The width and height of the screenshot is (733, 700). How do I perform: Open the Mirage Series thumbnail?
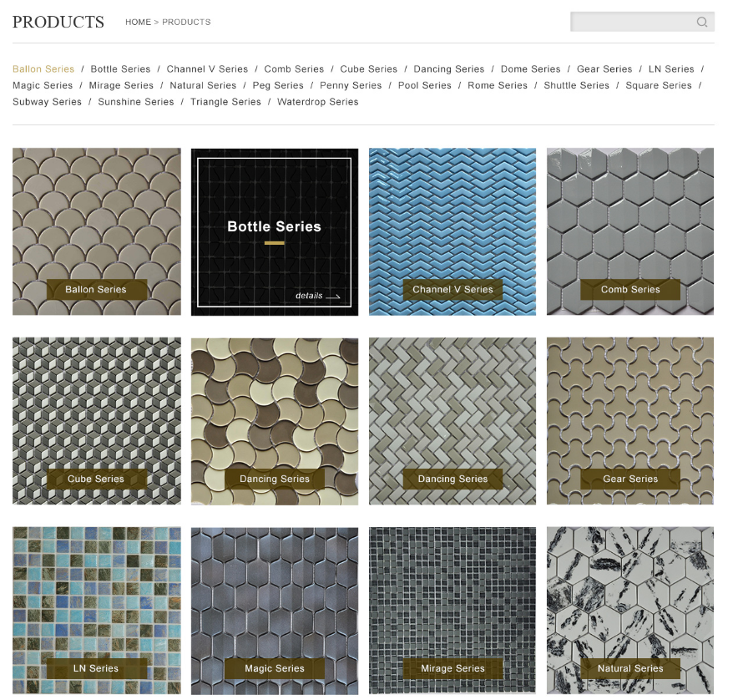(452, 611)
